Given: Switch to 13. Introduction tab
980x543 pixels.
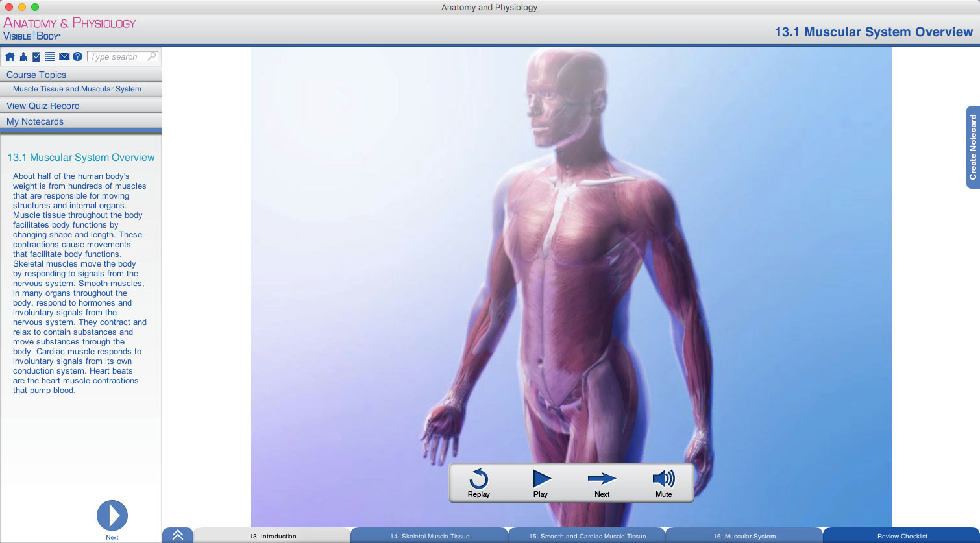Looking at the screenshot, I should point(273,536).
